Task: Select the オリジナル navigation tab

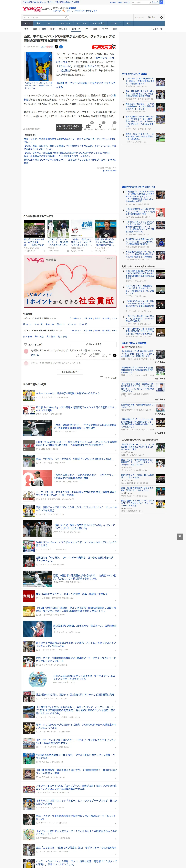Action: 81,24
